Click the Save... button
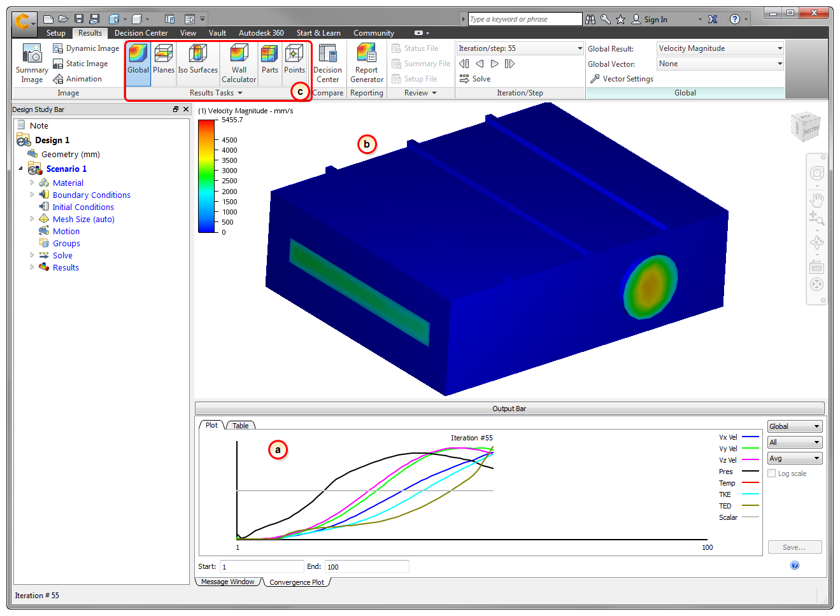This screenshot has height=616, width=840. tap(794, 547)
